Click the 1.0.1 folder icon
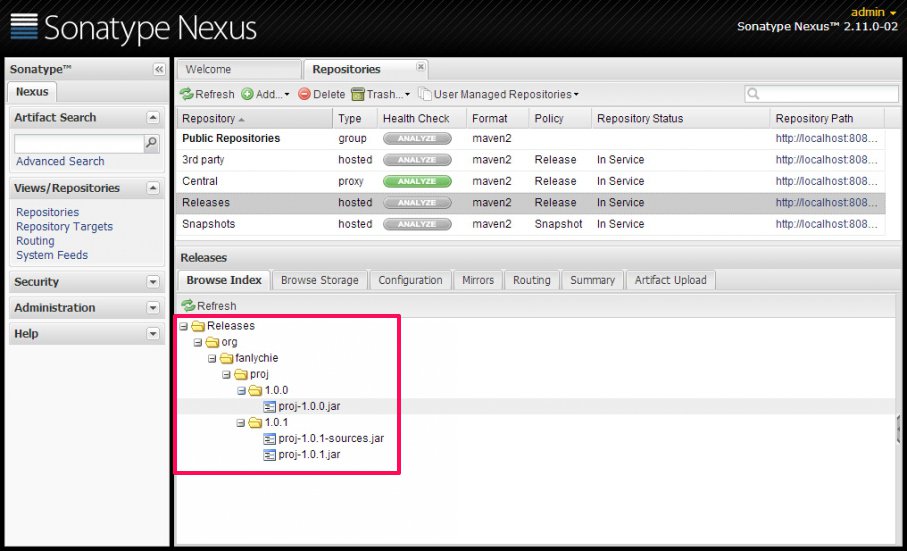 [x=255, y=423]
